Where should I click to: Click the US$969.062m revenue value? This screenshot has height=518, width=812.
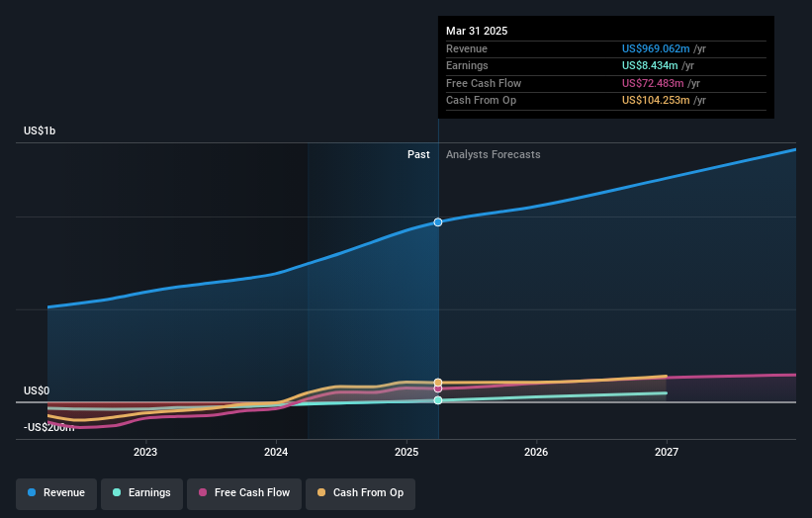pos(656,48)
